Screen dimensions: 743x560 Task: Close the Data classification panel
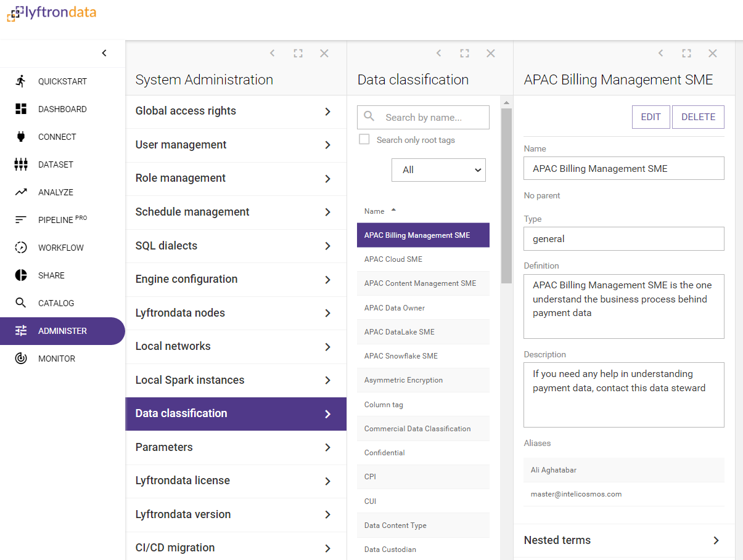click(491, 54)
